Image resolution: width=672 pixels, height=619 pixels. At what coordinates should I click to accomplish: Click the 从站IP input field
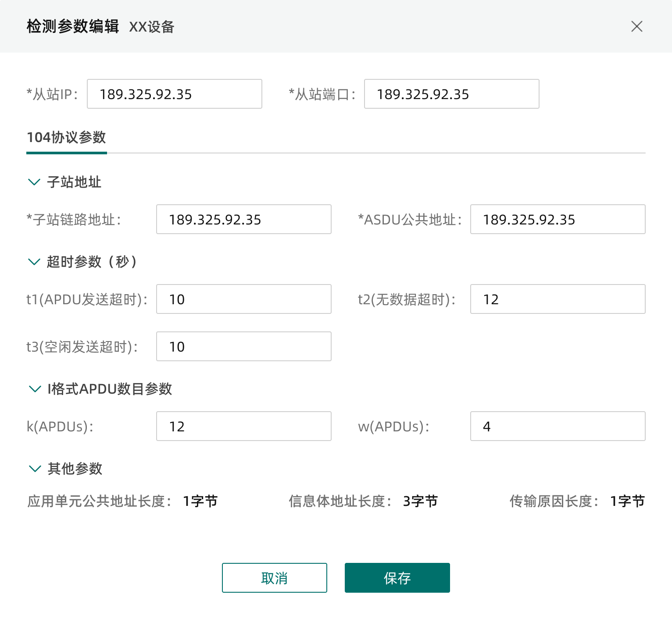pos(175,94)
